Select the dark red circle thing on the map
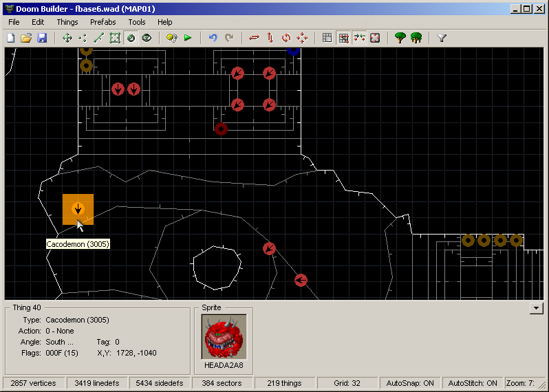Image resolution: width=549 pixels, height=392 pixels. point(221,129)
